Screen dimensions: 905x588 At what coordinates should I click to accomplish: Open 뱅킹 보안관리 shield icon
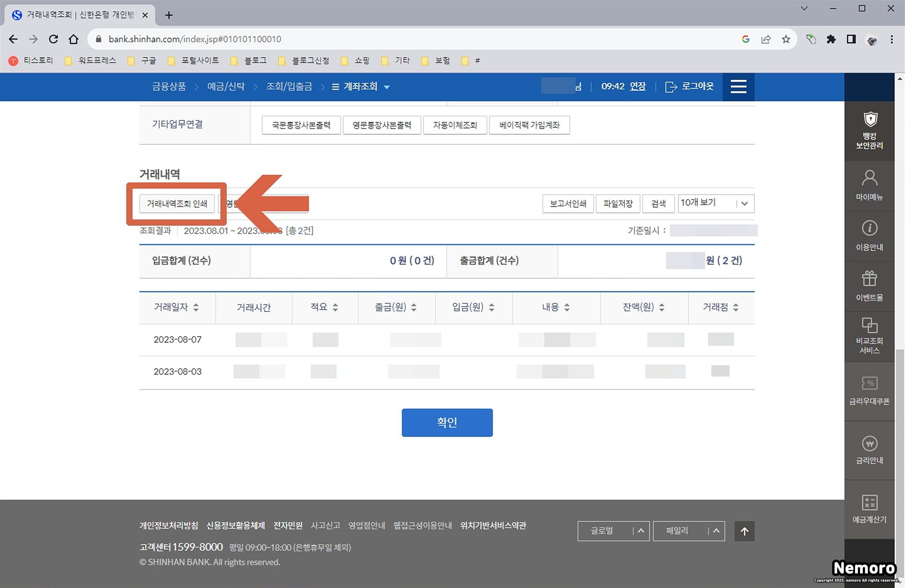click(869, 120)
